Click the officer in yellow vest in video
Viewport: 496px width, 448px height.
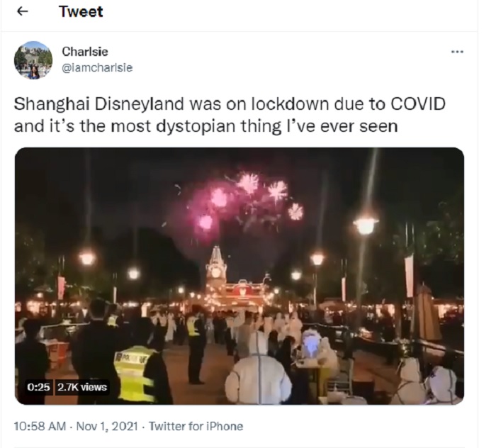click(137, 374)
